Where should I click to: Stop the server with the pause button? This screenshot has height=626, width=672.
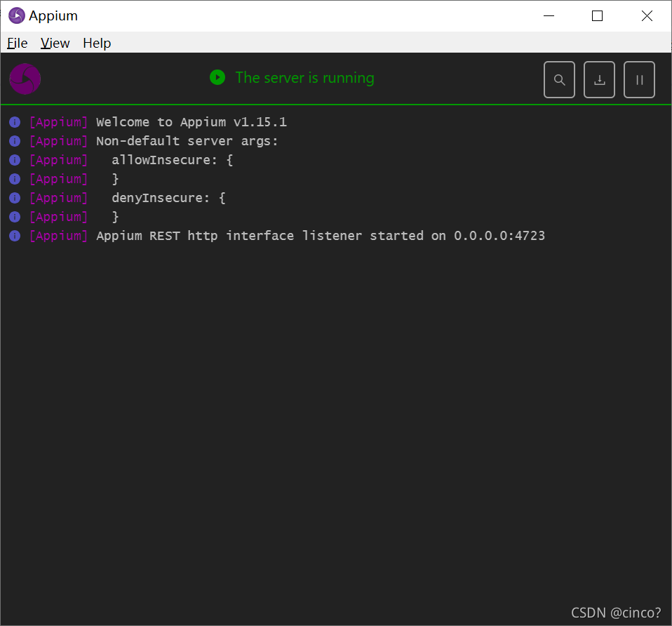(x=639, y=80)
